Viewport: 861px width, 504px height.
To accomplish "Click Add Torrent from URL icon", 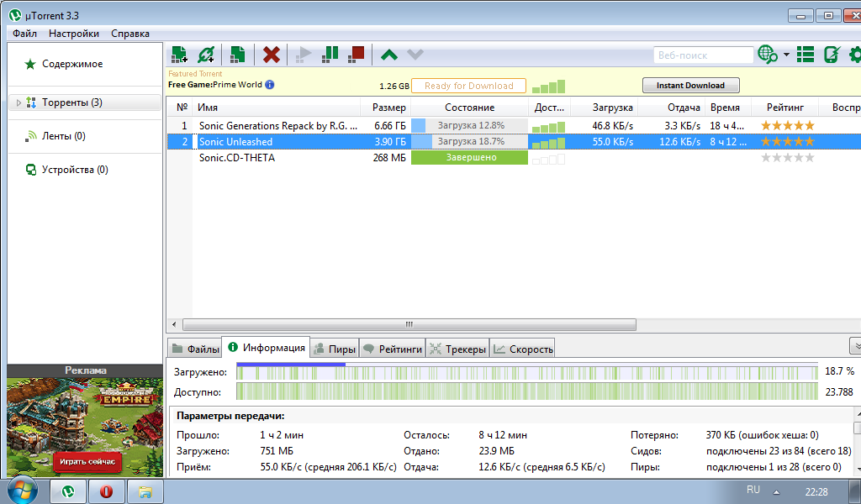I will [x=206, y=55].
